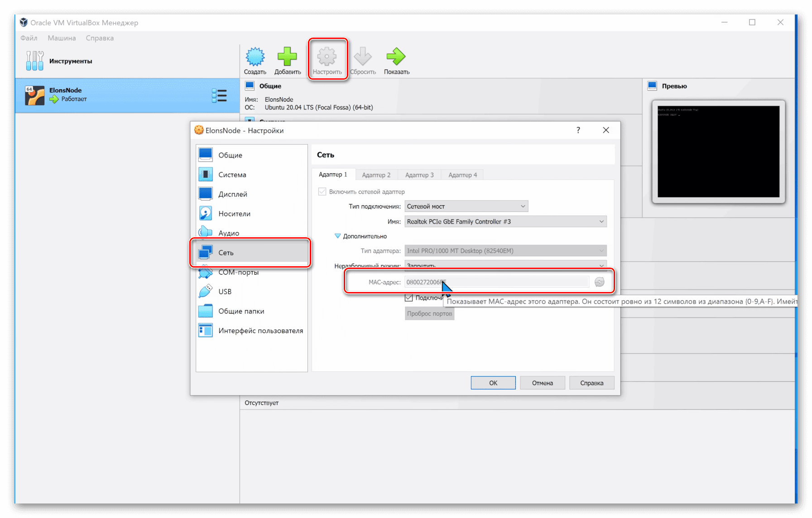Click the Отсутствует text in details

point(262,403)
